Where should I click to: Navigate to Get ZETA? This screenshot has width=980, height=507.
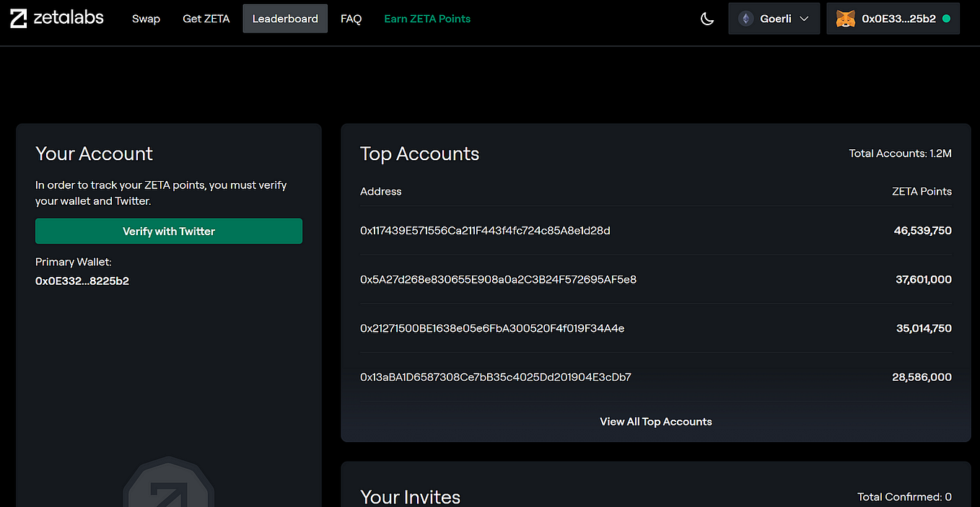(206, 19)
